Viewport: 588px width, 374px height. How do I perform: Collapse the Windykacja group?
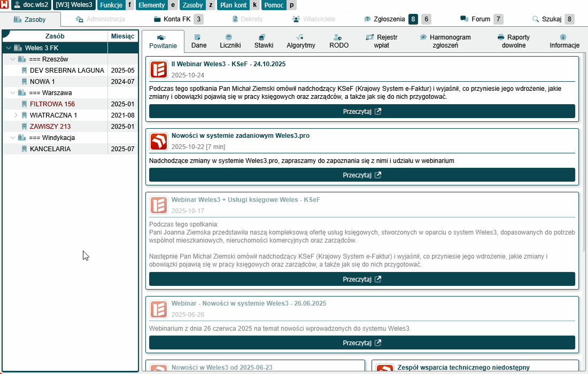pos(13,137)
